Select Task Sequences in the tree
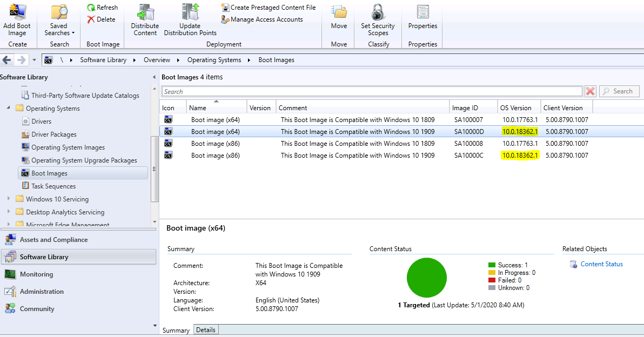Image resolution: width=644 pixels, height=337 pixels. (53, 186)
